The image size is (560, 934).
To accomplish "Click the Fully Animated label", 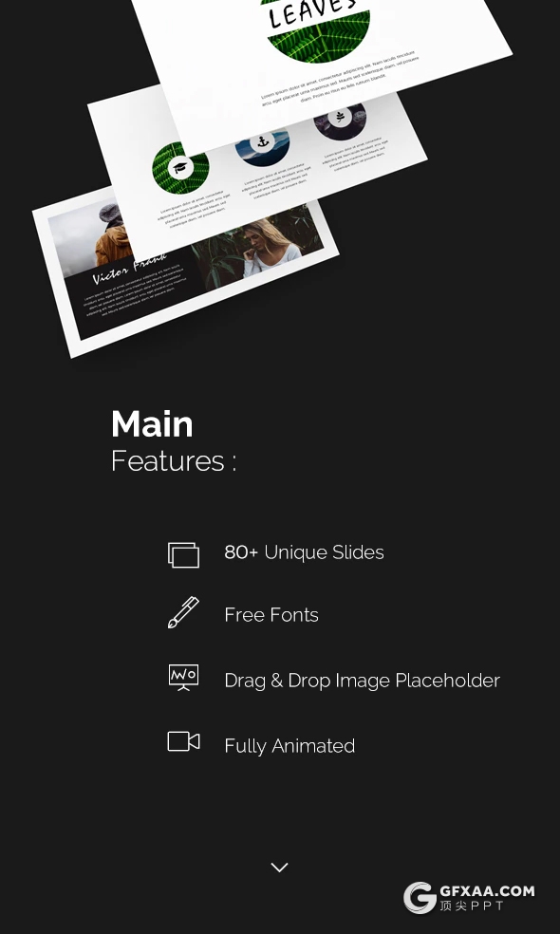I will [x=289, y=746].
